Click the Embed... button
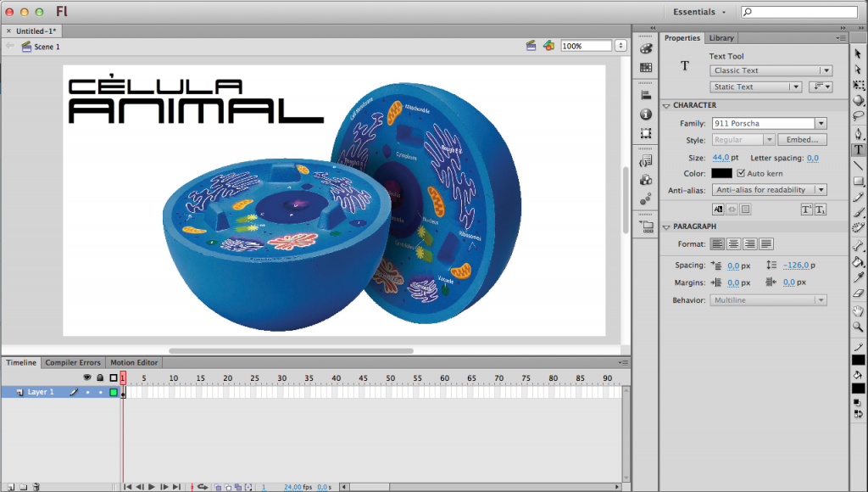Image resolution: width=868 pixels, height=492 pixels. [x=802, y=140]
